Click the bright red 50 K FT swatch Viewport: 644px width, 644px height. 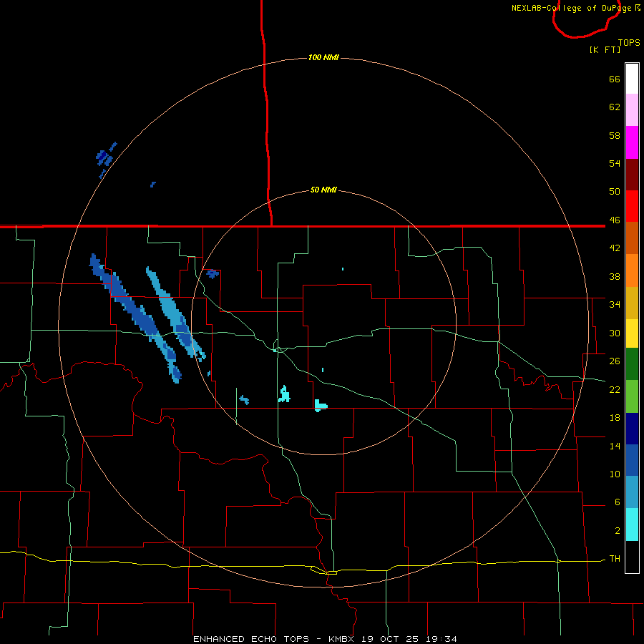(632, 206)
